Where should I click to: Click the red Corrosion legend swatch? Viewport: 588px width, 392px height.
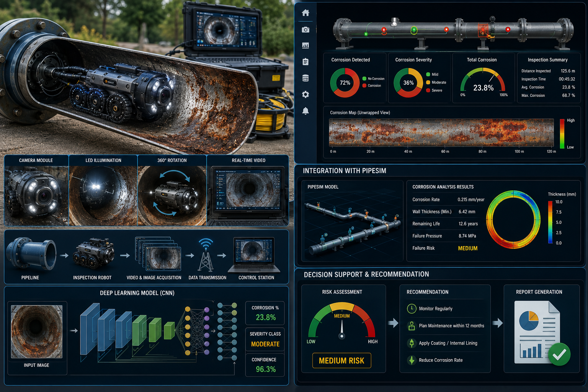pos(364,85)
